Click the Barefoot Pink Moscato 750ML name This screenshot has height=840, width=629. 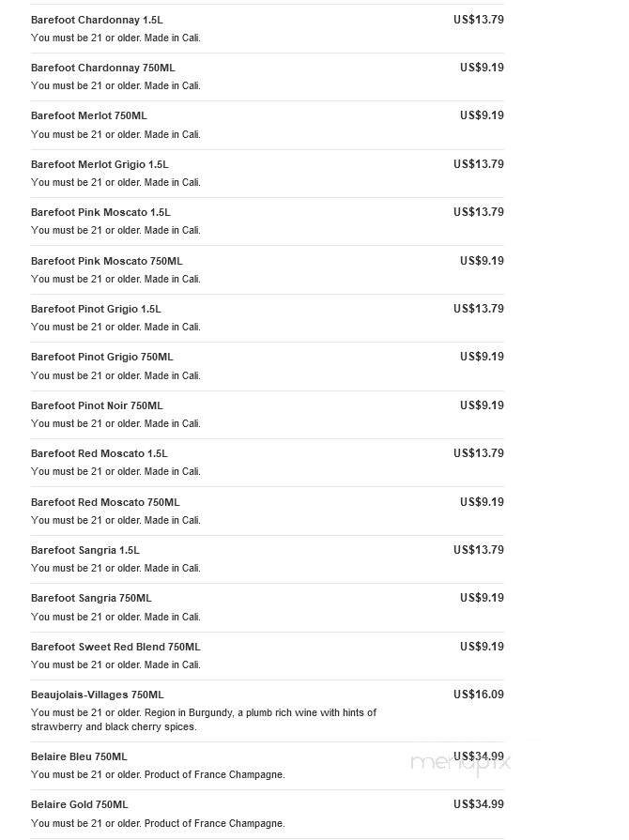(x=106, y=261)
